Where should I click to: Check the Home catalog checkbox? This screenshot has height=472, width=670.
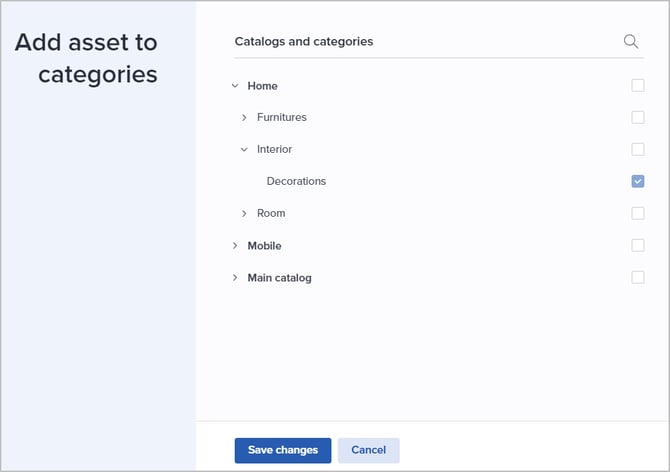638,86
